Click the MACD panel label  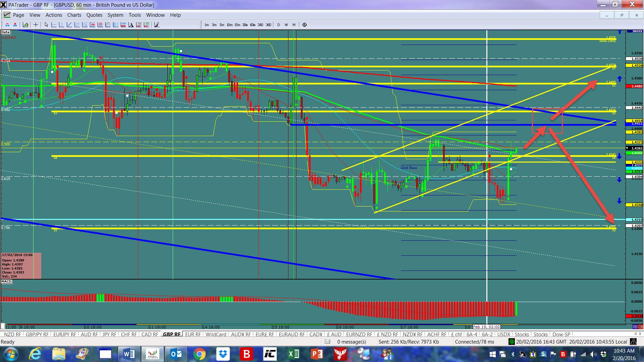[6, 282]
